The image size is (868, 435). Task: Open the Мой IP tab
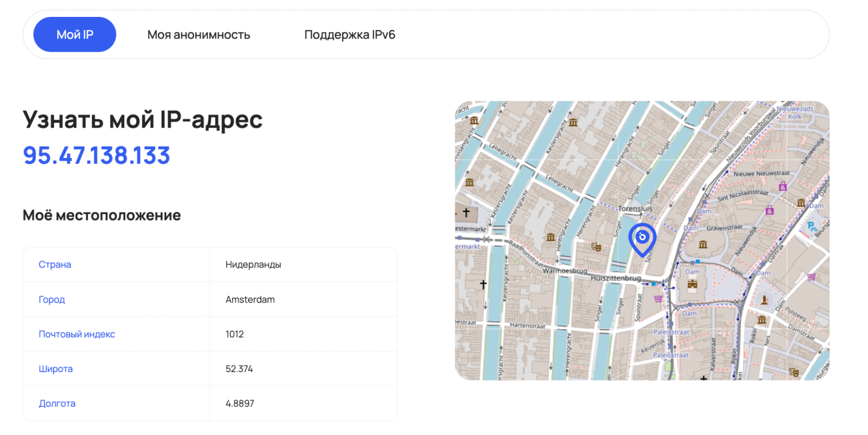point(75,35)
